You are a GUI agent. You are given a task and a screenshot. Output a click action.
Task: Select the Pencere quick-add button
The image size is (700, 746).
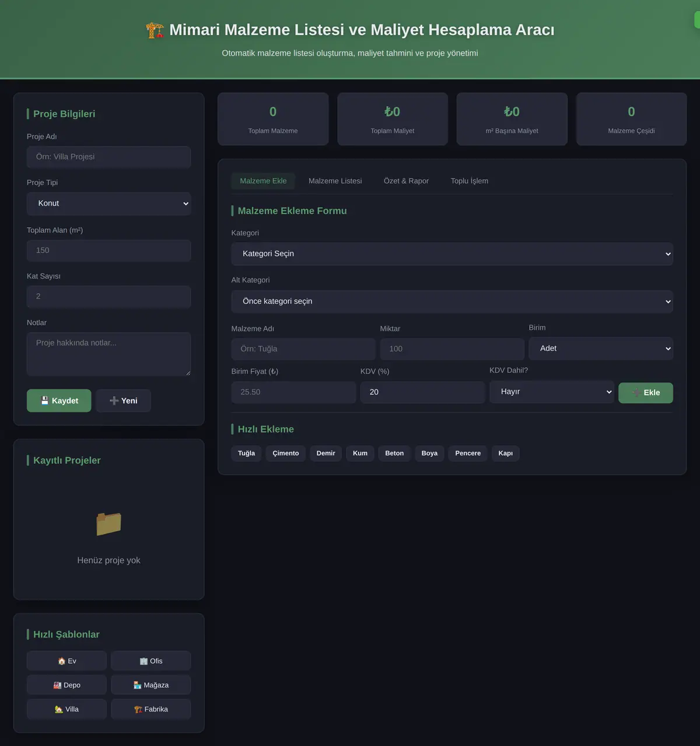coord(468,454)
